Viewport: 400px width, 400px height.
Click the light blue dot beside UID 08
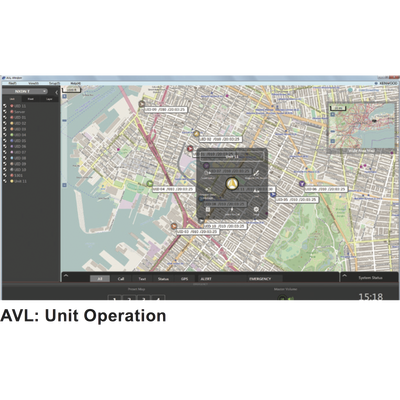pyautogui.click(x=12, y=158)
